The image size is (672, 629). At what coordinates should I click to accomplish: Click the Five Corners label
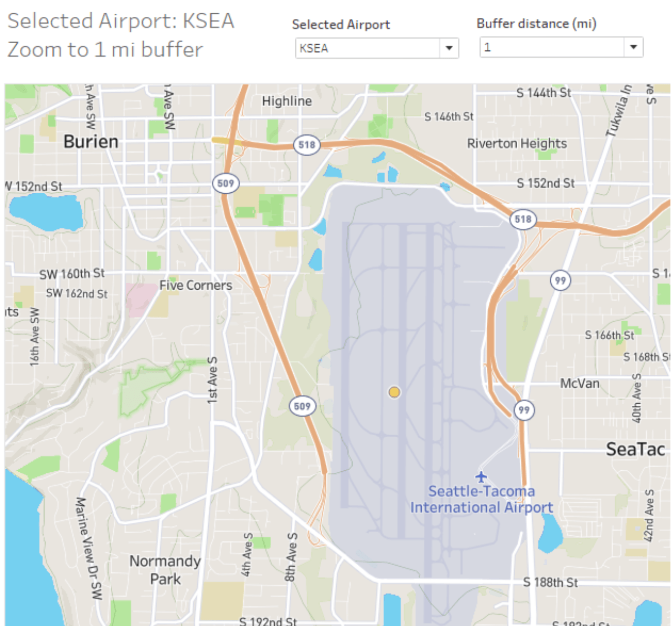(196, 286)
